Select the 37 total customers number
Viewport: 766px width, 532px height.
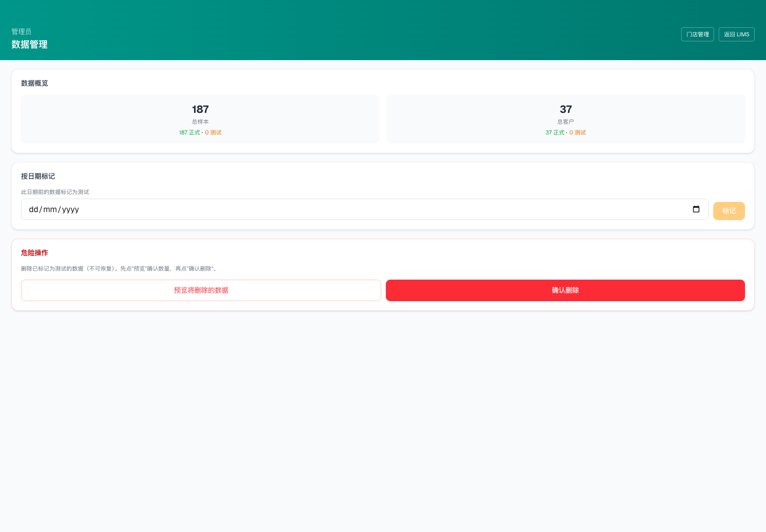566,109
